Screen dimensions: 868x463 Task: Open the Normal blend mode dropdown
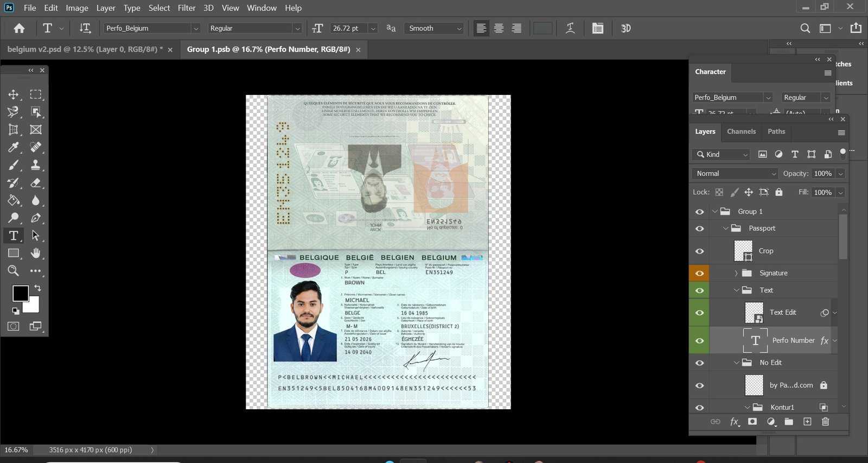[736, 174]
